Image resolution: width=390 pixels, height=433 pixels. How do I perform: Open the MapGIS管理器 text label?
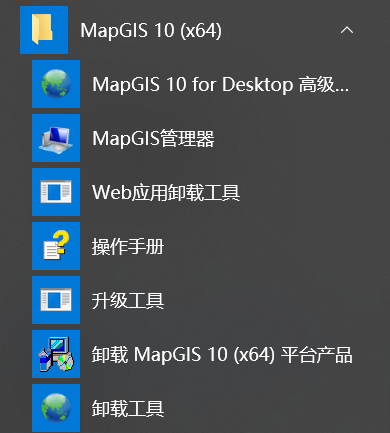(153, 138)
